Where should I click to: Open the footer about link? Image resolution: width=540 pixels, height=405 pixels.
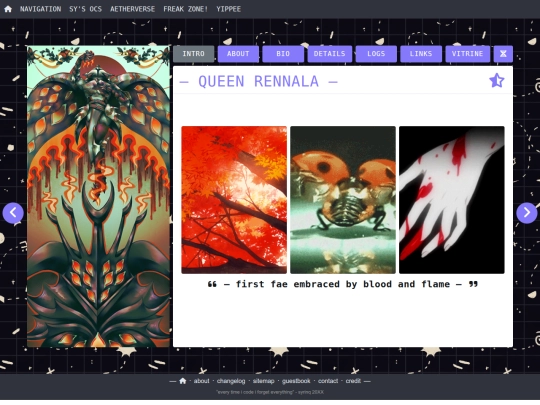pos(201,381)
